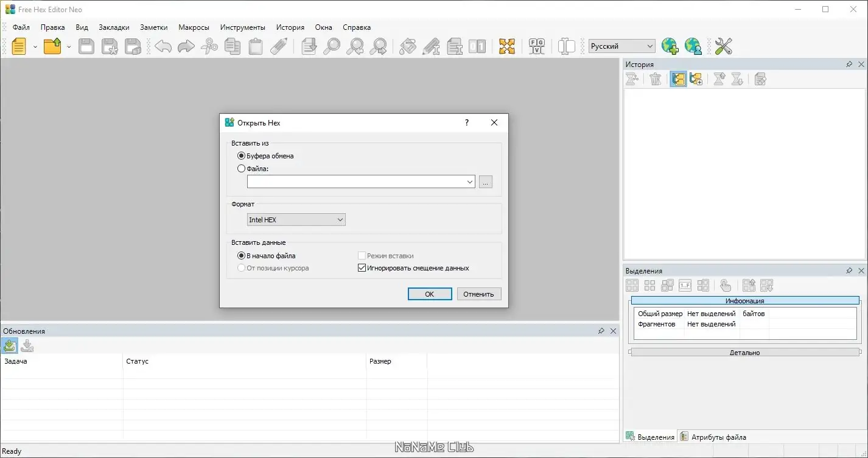The image size is (868, 458).
Task: Click the green download icon in Обновления panel
Action: [10, 345]
